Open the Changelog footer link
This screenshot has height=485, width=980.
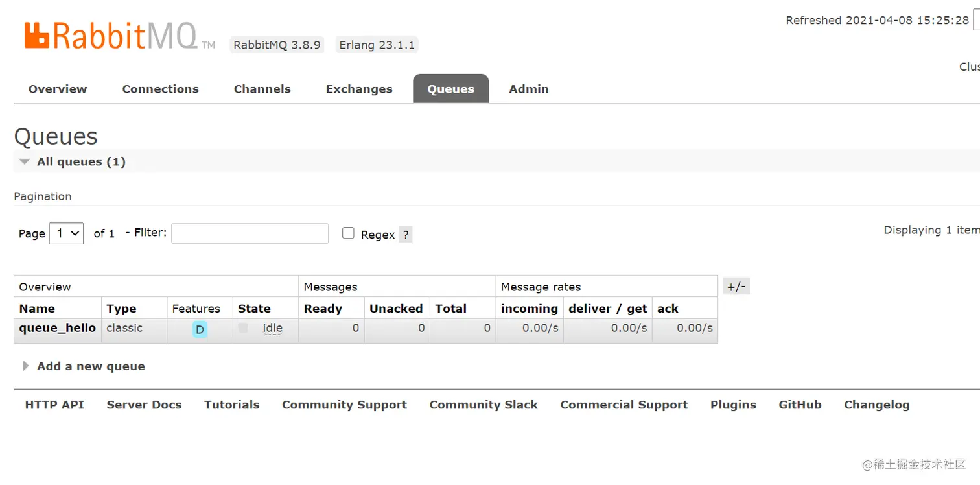[x=877, y=405]
